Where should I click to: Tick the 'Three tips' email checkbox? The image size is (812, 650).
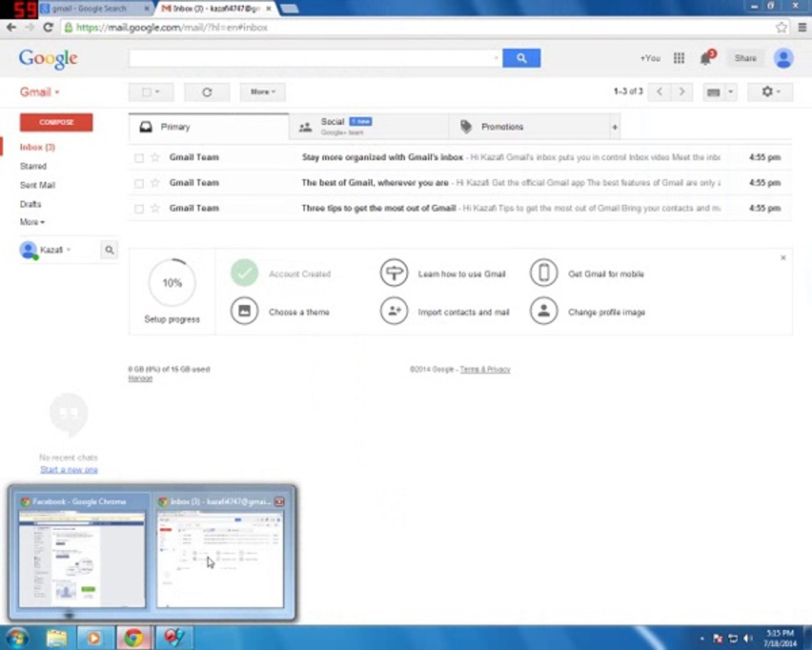139,209
